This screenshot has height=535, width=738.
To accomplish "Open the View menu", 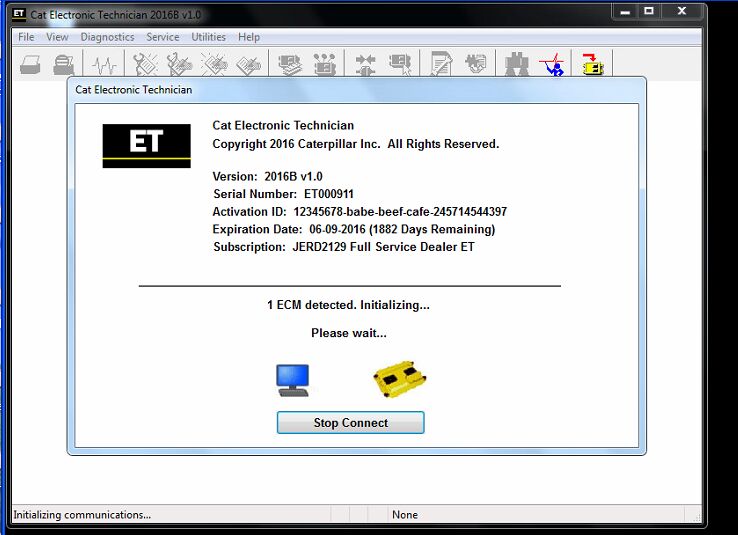I will click(57, 37).
